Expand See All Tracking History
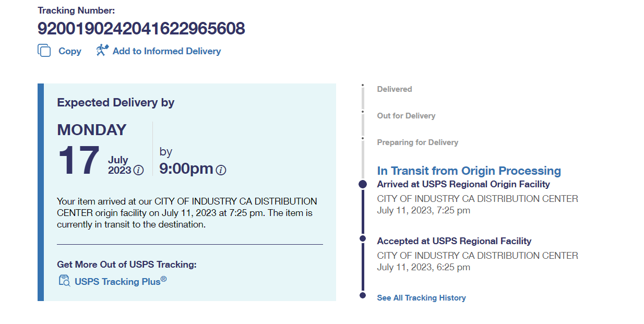644x324 pixels. coord(421,298)
